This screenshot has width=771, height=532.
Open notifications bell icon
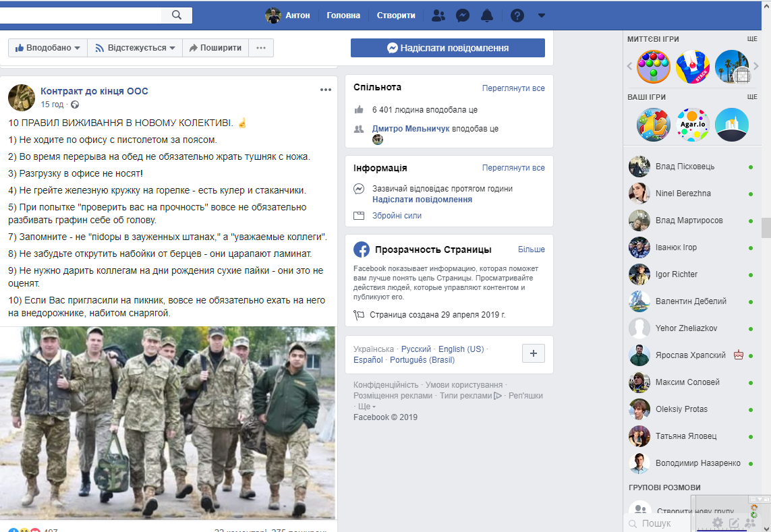[x=487, y=16]
